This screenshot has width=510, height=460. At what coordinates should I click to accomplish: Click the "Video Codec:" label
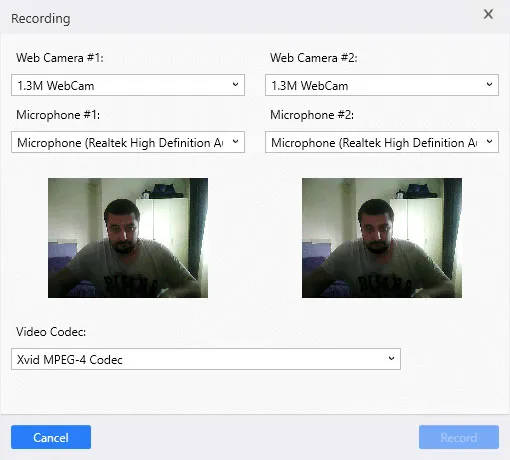[51, 332]
